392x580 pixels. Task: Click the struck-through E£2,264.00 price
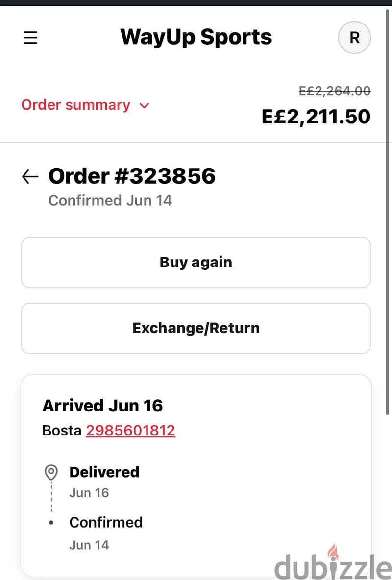[335, 91]
